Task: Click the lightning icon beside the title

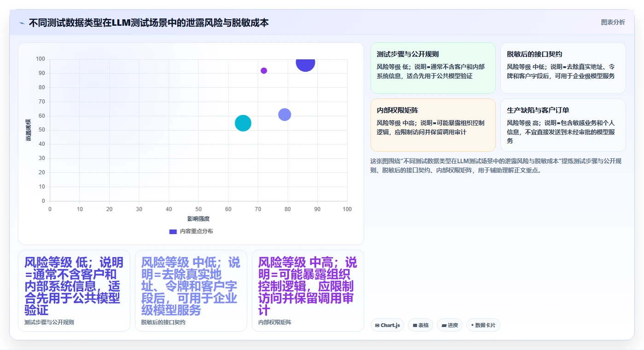Action: pyautogui.click(x=22, y=23)
